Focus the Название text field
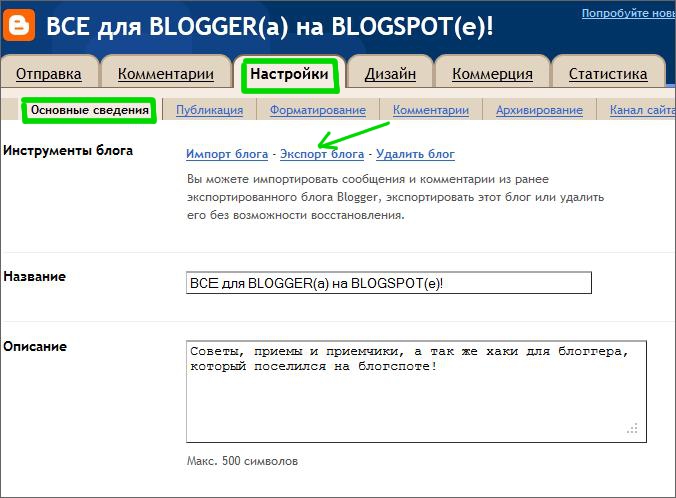 [389, 283]
